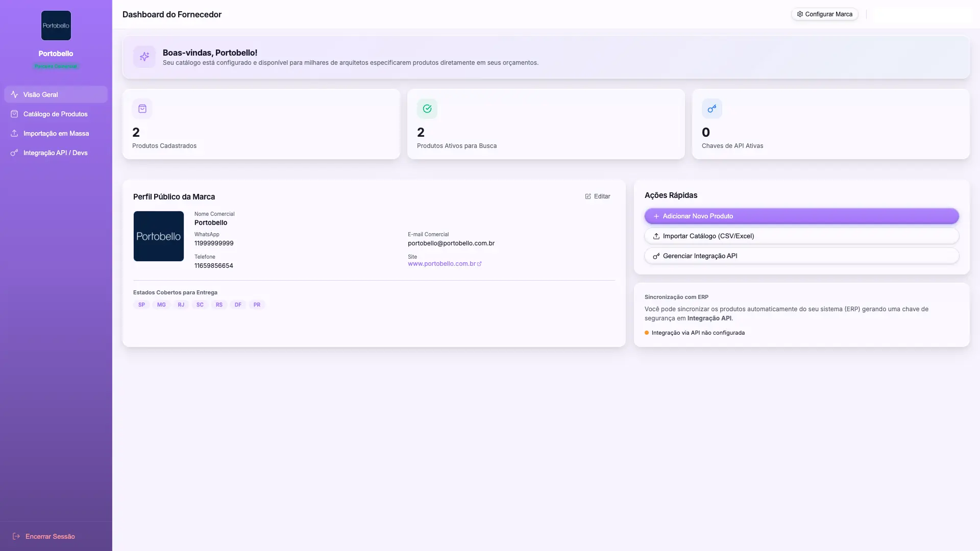Select the RJ state chip
Image resolution: width=980 pixels, height=551 pixels.
tap(181, 305)
